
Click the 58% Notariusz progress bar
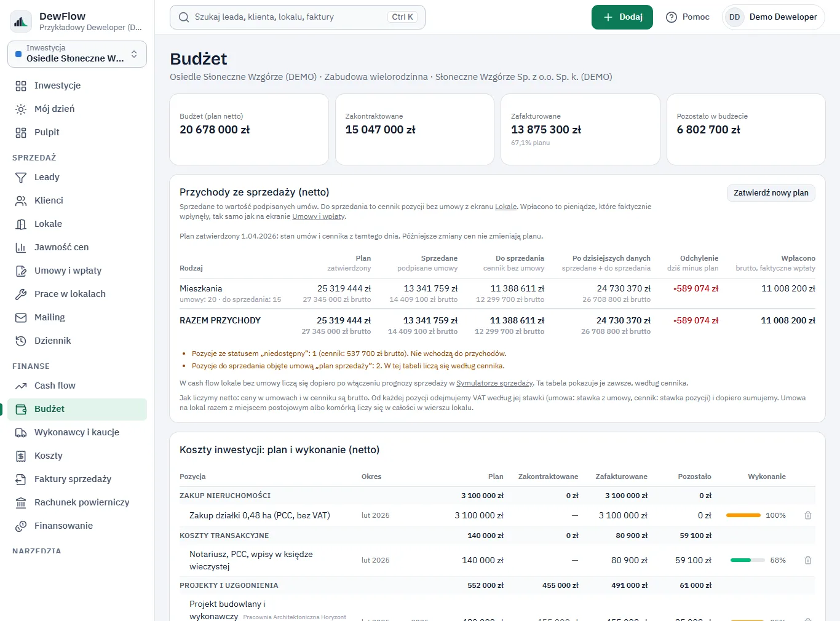[748, 560]
